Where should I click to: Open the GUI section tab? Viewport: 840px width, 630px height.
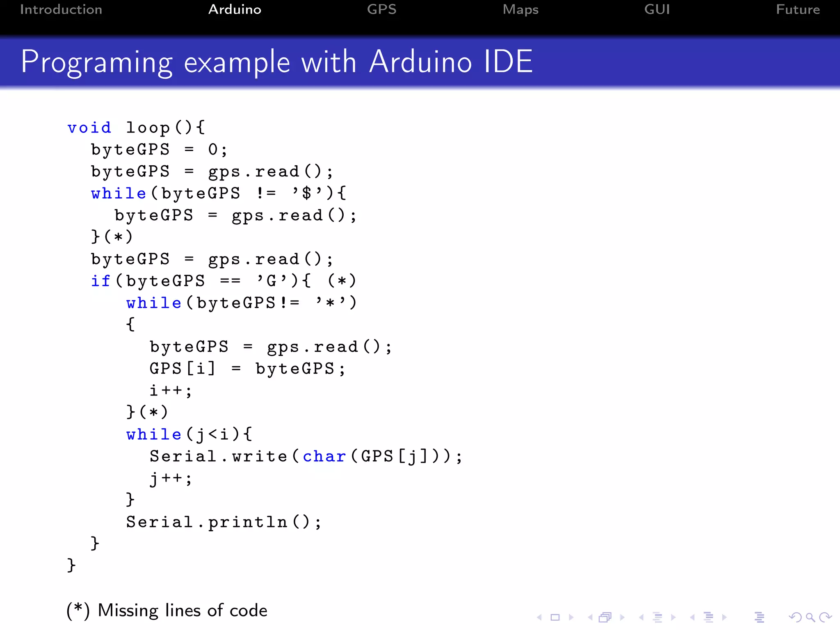[x=657, y=9]
